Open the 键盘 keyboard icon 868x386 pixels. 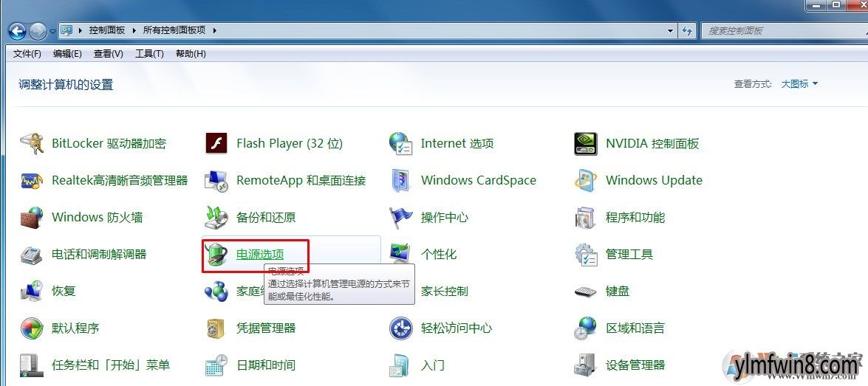586,292
